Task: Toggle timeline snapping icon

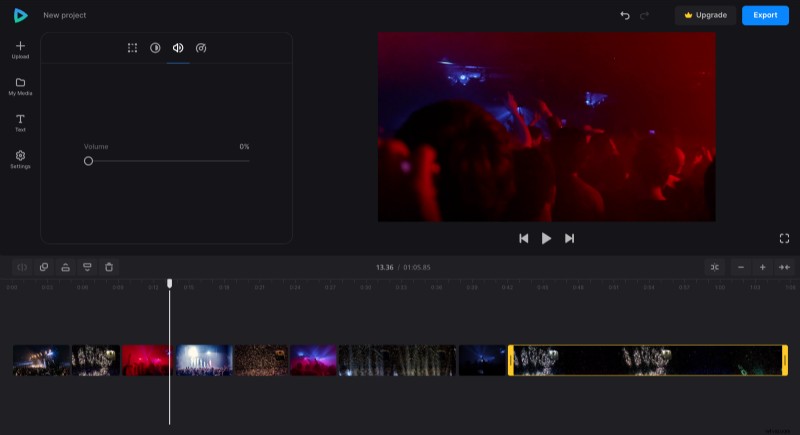Action: click(715, 267)
